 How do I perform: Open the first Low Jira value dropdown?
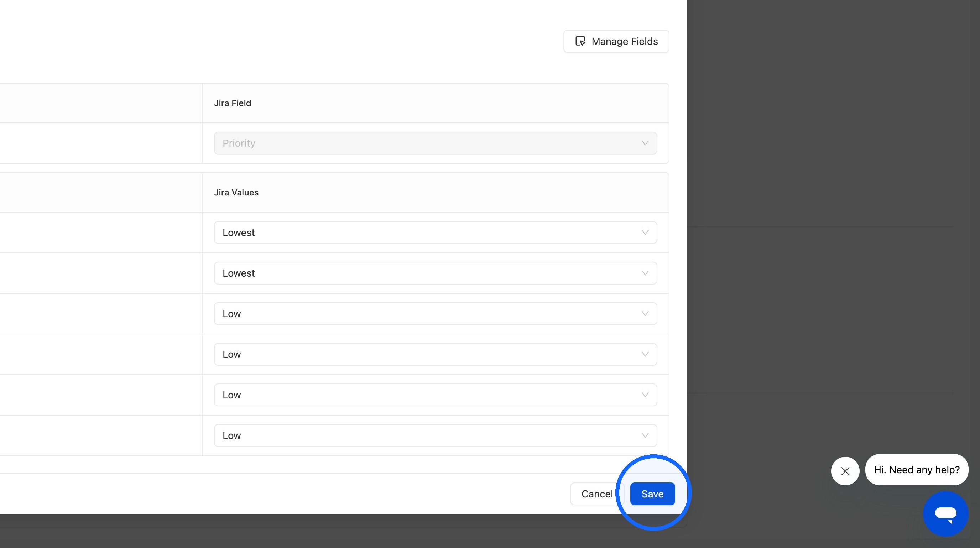435,314
